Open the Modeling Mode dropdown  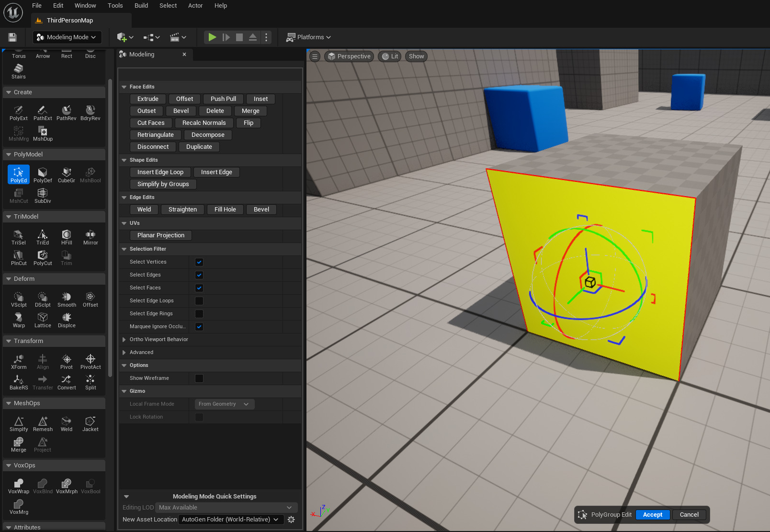pyautogui.click(x=67, y=37)
